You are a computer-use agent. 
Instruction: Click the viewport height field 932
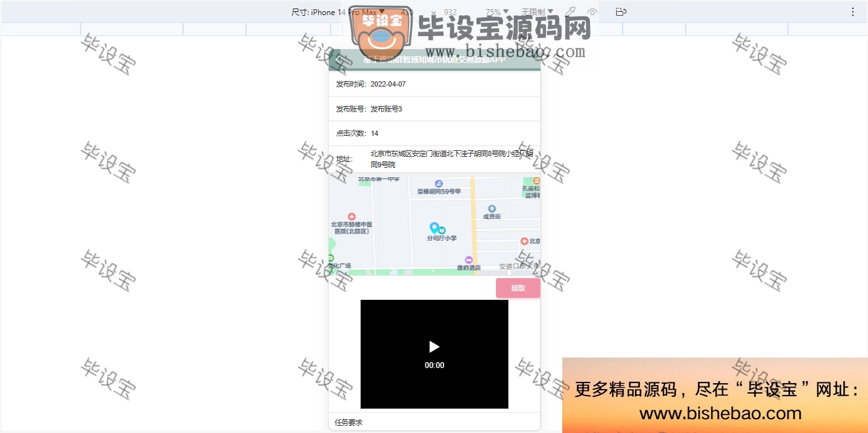[x=450, y=12]
